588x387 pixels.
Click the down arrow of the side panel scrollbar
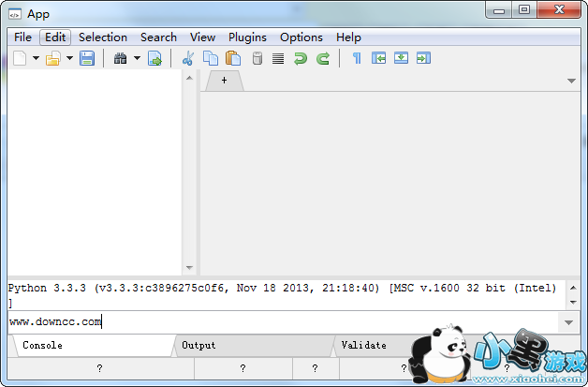(x=189, y=268)
